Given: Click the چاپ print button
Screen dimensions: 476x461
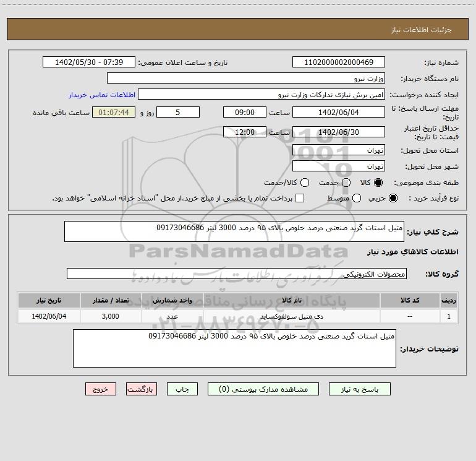Looking at the screenshot, I should click(182, 389).
